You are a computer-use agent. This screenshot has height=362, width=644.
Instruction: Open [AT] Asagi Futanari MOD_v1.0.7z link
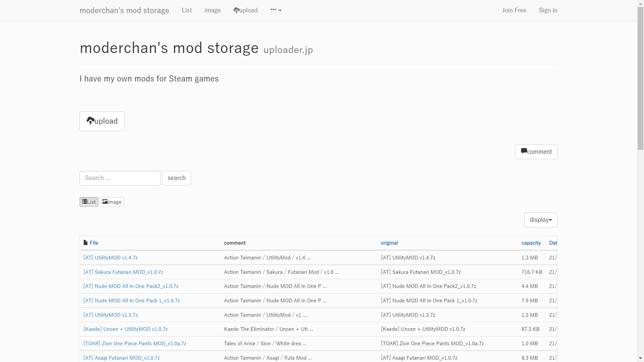121,358
